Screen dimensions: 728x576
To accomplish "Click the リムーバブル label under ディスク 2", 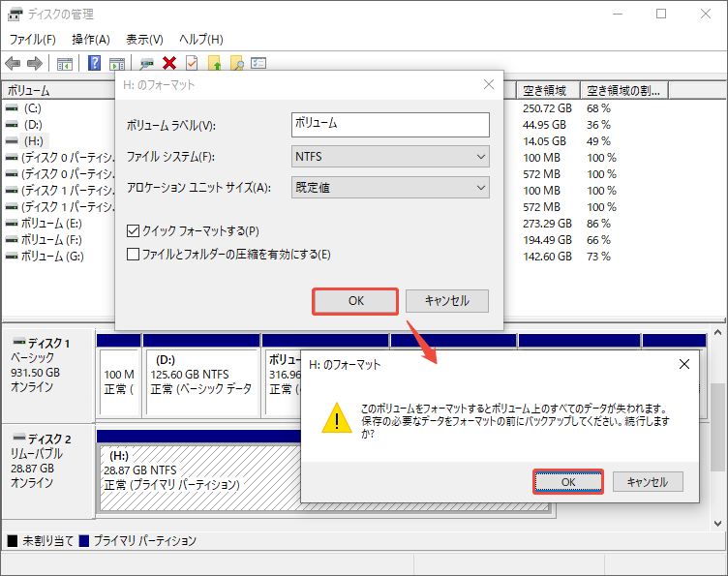I will (x=37, y=453).
